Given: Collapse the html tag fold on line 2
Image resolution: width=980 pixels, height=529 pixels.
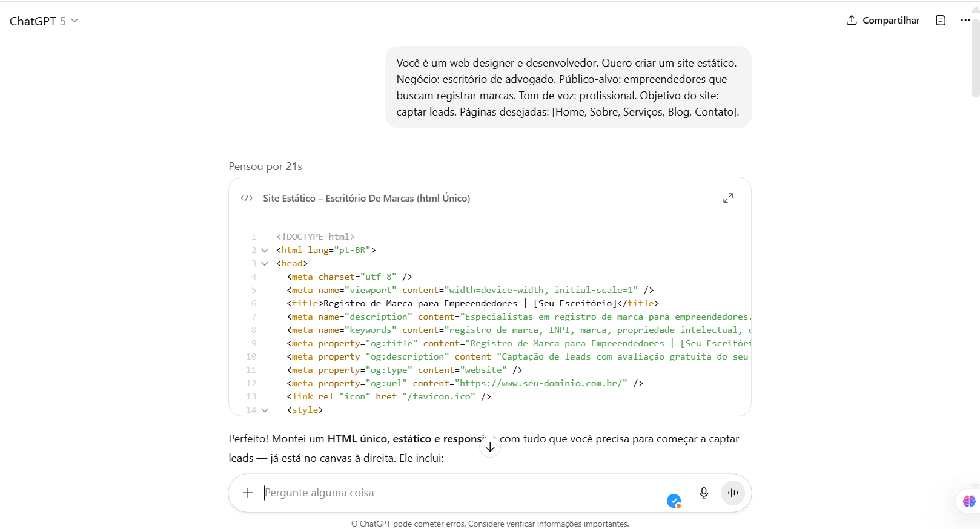Looking at the screenshot, I should 265,250.
